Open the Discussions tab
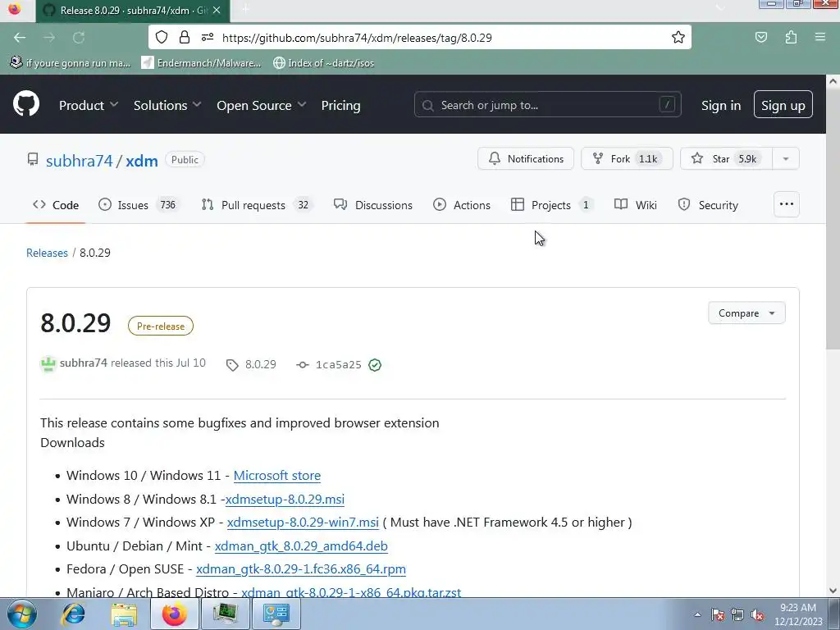The width and height of the screenshot is (840, 630). [373, 204]
